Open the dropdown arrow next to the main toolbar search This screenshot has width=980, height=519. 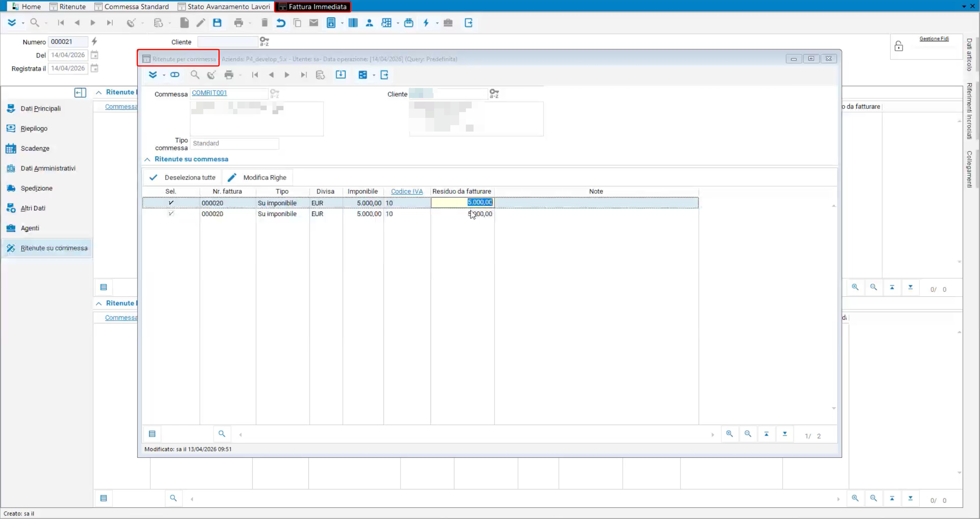pos(46,24)
